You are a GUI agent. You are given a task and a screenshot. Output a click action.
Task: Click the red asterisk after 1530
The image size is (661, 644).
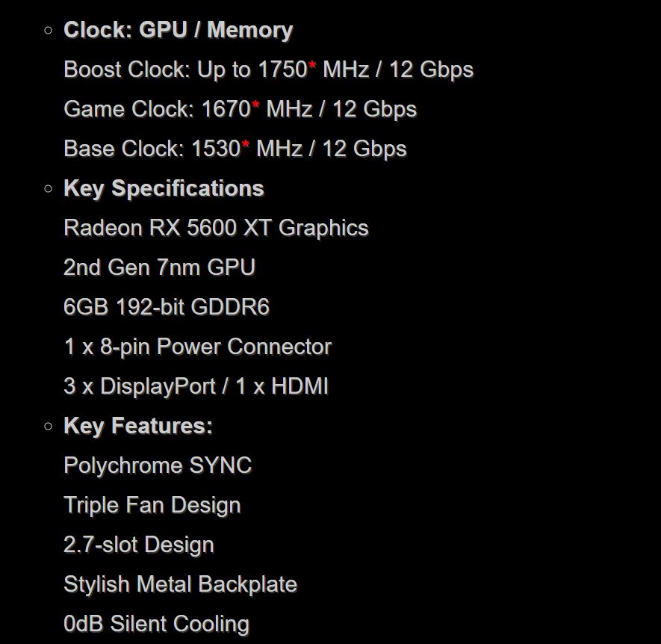tap(245, 144)
